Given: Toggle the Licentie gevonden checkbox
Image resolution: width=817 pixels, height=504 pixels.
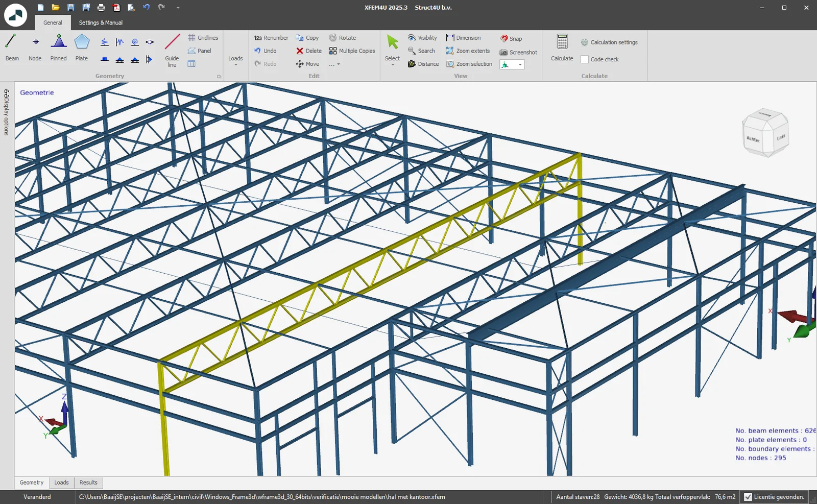Looking at the screenshot, I should tap(748, 497).
